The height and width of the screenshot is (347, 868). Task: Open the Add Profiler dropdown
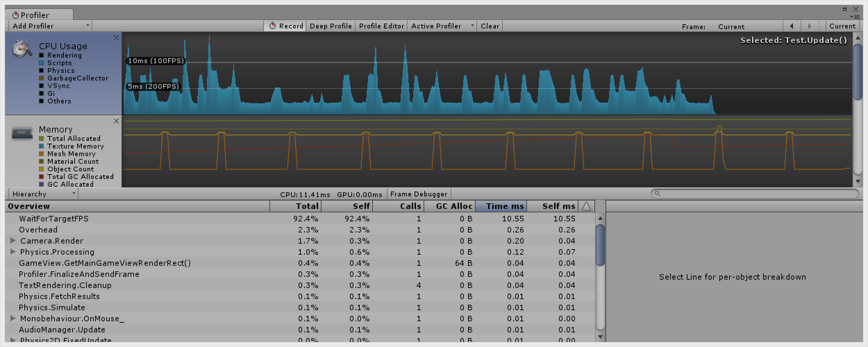pyautogui.click(x=50, y=26)
